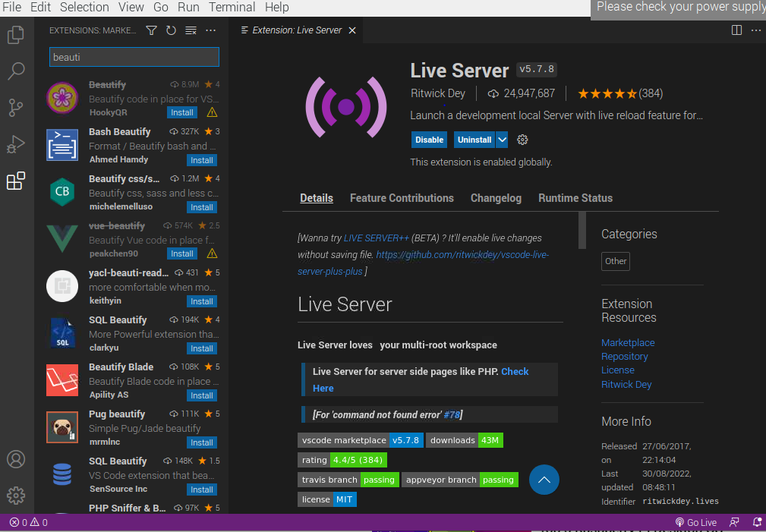Viewport: 766px width, 532px height.
Task: Switch to the Changelog tab
Action: coord(496,198)
